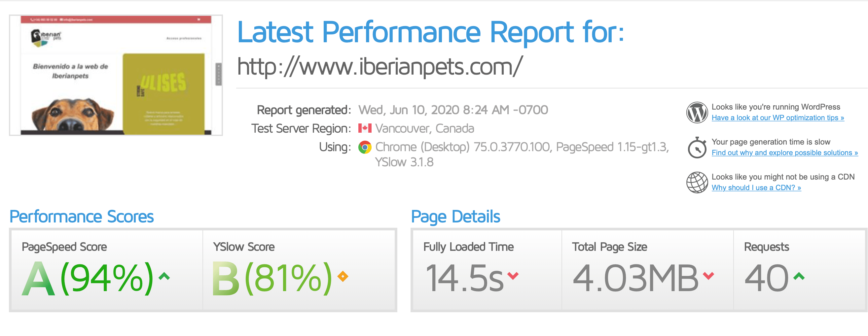The height and width of the screenshot is (336, 868).
Task: Select the YSlow Score B (81%) box
Action: (x=299, y=270)
